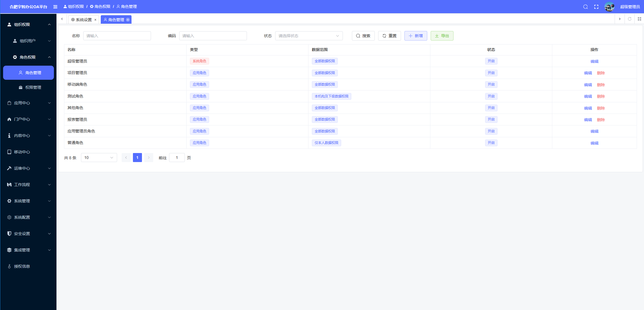The width and height of the screenshot is (644, 310).
Task: Open 权限管理 in the sidebar
Action: pos(29,87)
